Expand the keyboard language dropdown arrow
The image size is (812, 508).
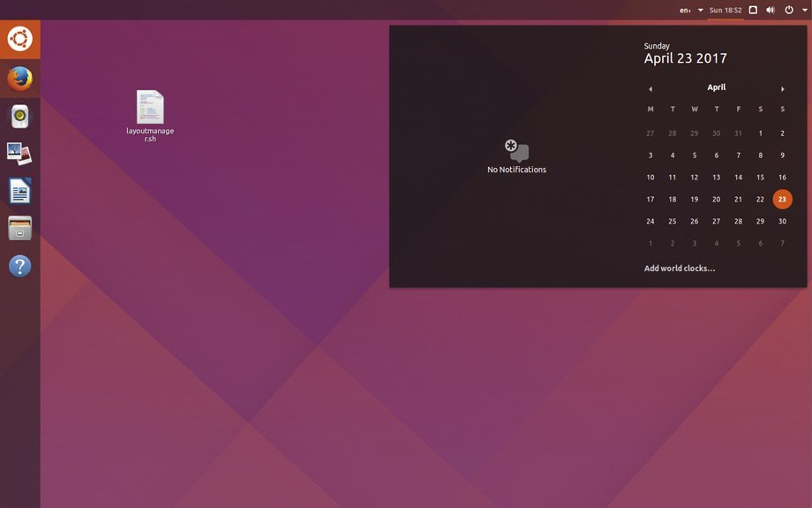tap(701, 11)
